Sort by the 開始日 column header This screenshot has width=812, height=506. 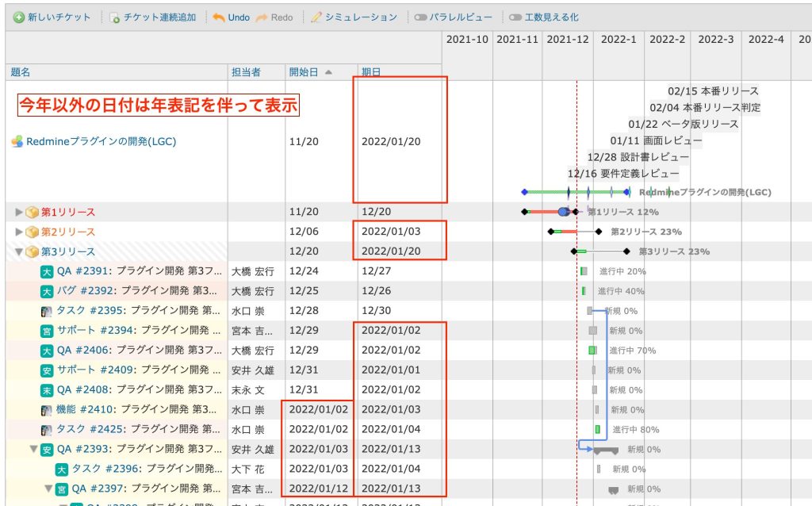point(304,72)
